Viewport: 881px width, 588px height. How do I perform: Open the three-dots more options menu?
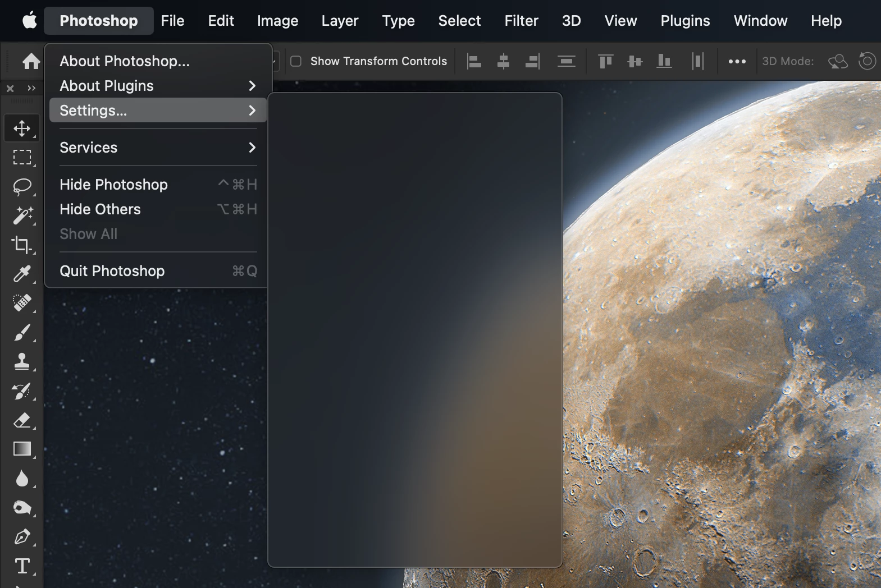tap(737, 61)
